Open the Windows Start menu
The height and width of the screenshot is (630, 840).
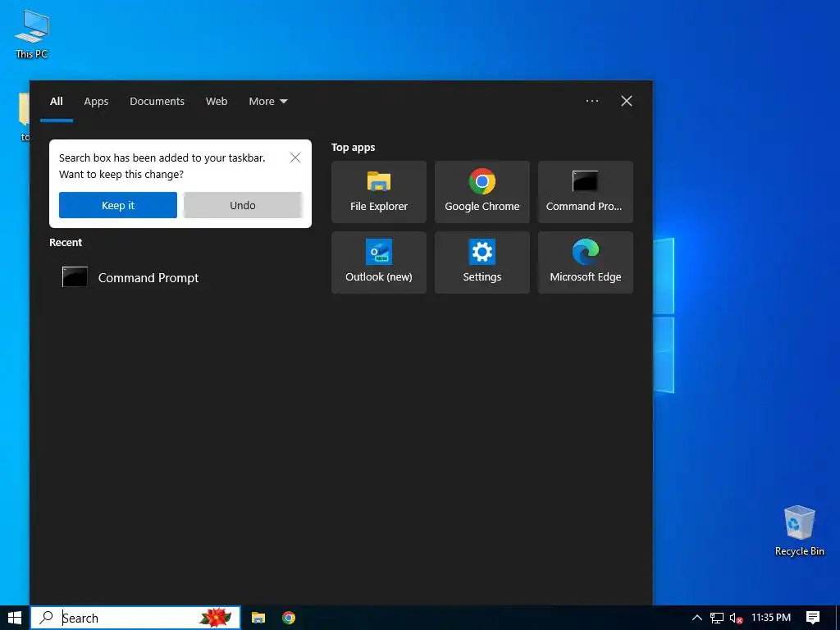pos(15,618)
